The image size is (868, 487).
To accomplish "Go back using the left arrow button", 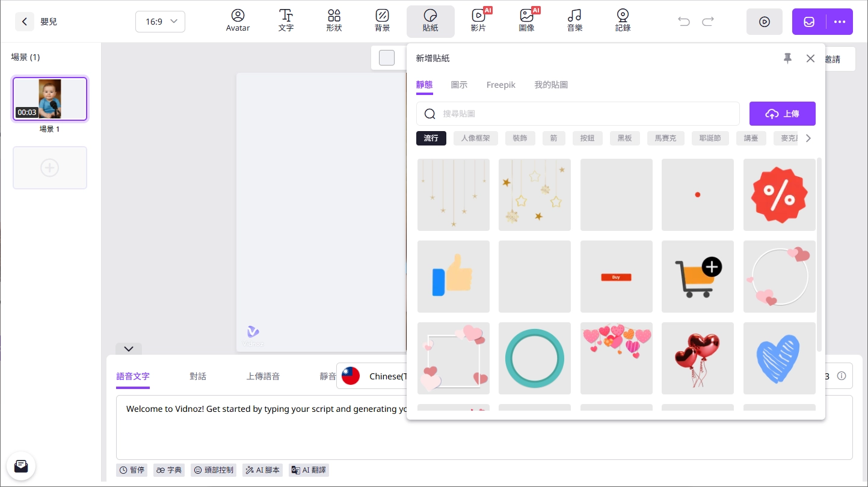I will click(24, 22).
